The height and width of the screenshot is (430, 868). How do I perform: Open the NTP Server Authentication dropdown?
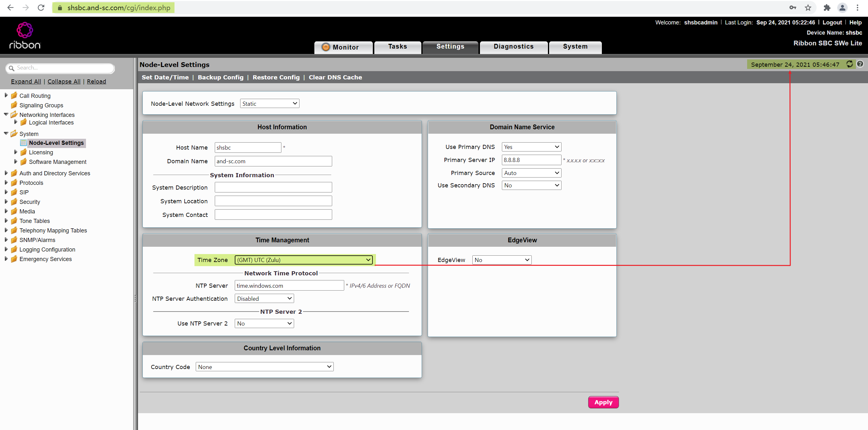tap(264, 299)
